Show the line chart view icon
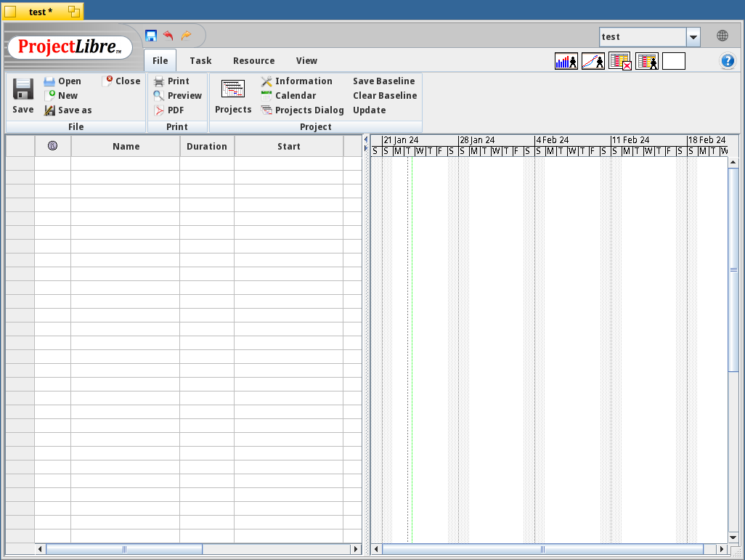 click(x=593, y=61)
